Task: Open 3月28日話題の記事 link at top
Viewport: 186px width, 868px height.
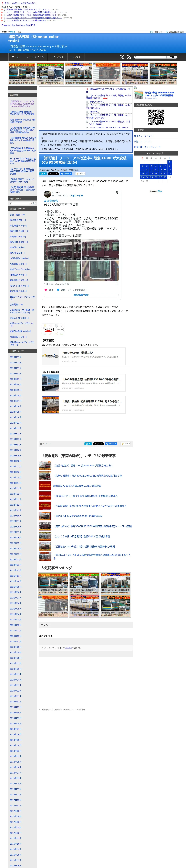Action: pyautogui.click(x=177, y=32)
